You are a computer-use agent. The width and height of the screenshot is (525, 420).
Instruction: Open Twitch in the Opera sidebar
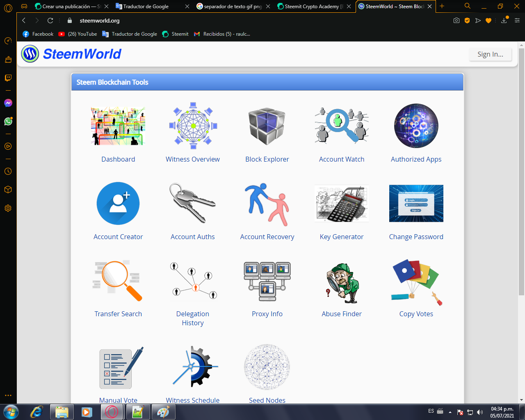[x=8, y=78]
